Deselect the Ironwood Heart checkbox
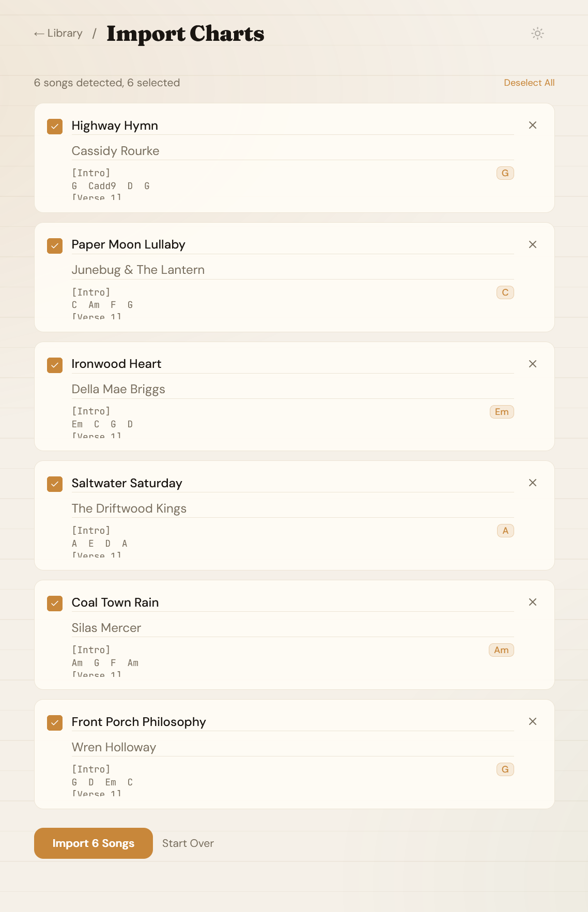This screenshot has width=588, height=912. click(55, 365)
